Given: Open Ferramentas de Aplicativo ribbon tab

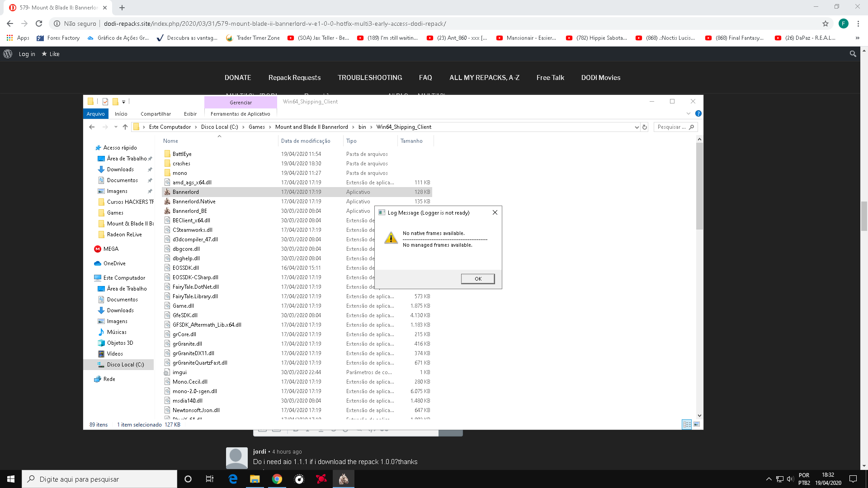Looking at the screenshot, I should click(240, 114).
